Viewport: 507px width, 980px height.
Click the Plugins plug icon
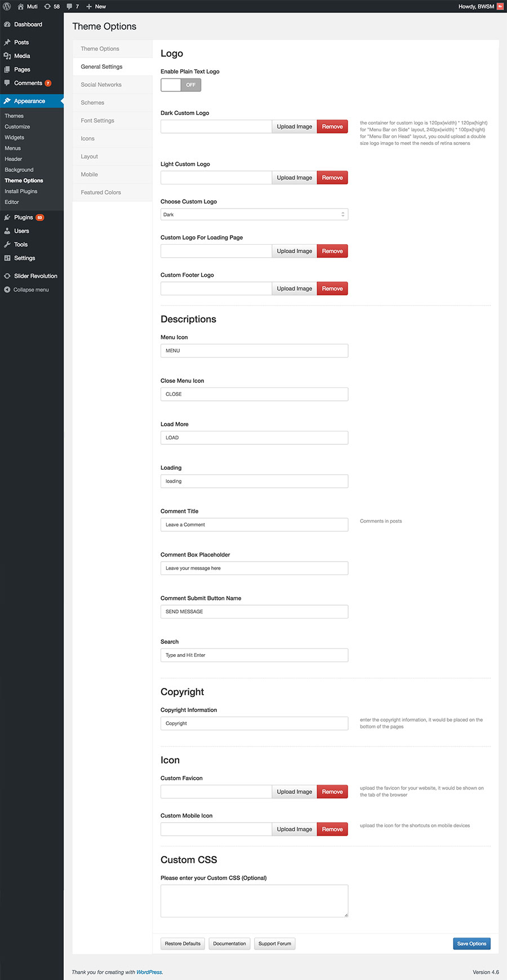7,217
